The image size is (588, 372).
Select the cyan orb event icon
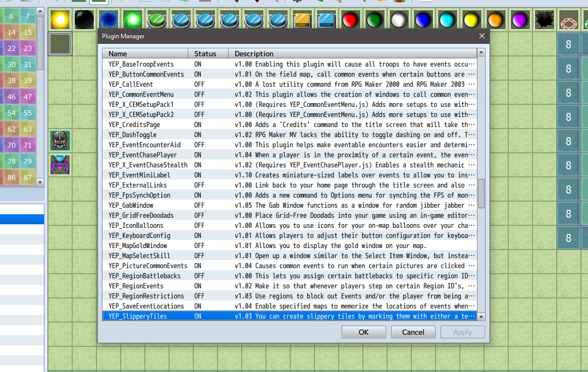click(447, 20)
